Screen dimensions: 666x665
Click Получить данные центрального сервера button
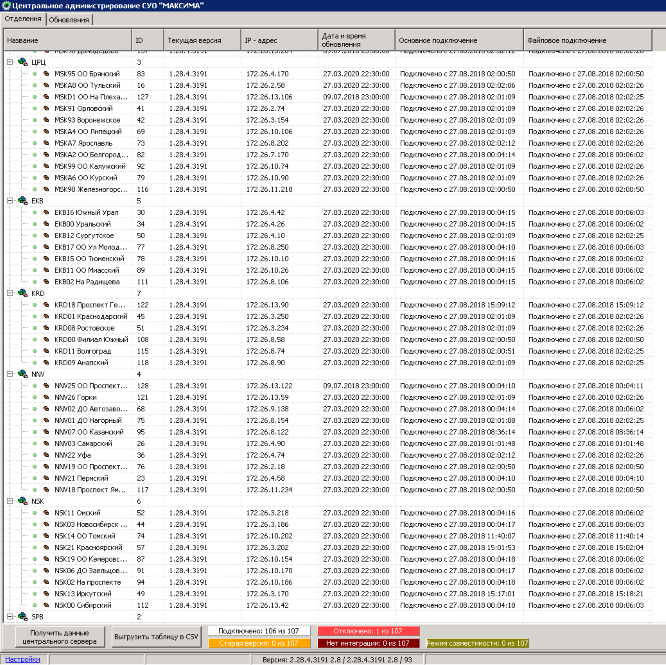(x=59, y=637)
